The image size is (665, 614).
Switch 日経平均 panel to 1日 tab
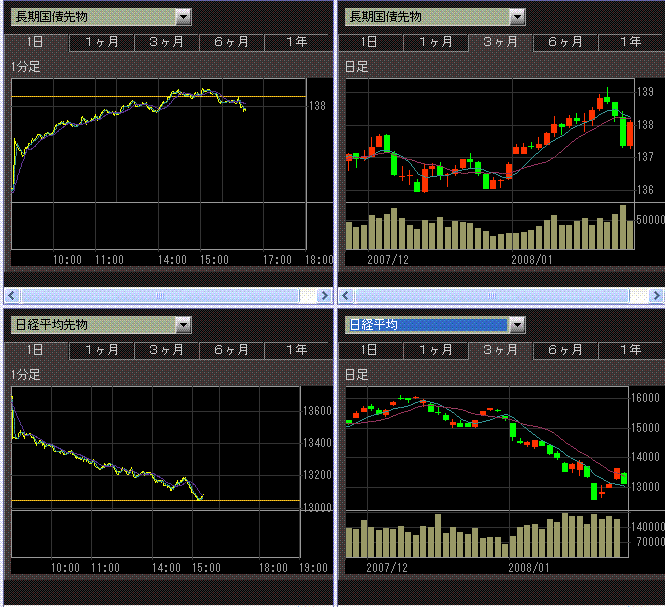coord(369,350)
